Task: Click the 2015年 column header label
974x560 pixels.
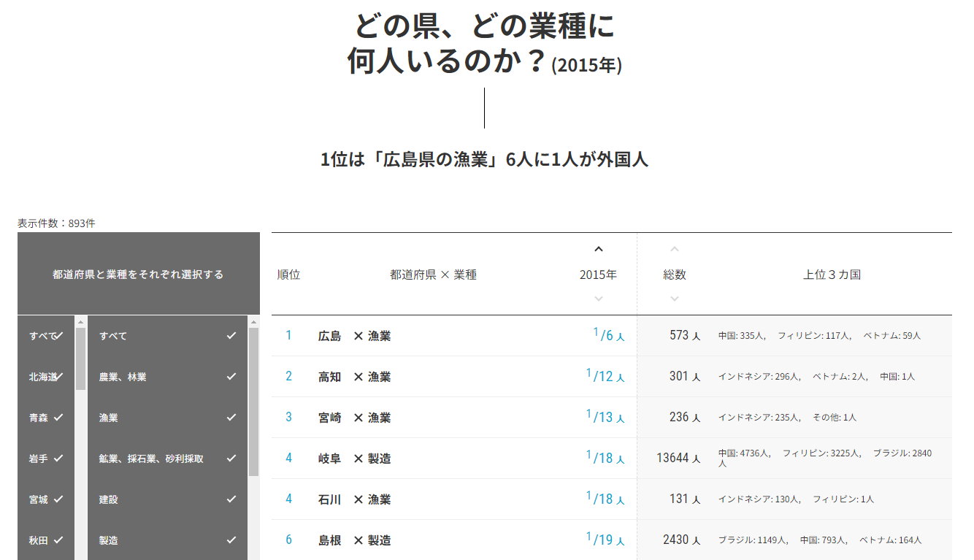Action: coord(598,275)
